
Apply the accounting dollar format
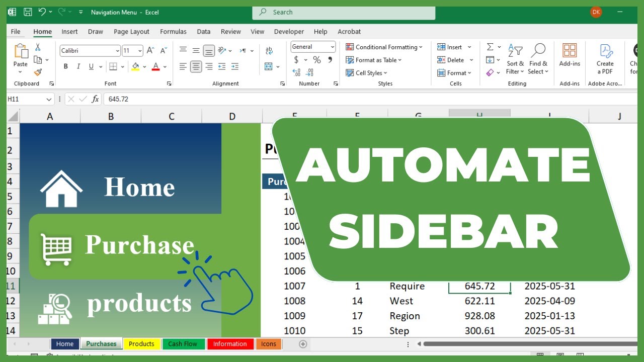point(296,60)
